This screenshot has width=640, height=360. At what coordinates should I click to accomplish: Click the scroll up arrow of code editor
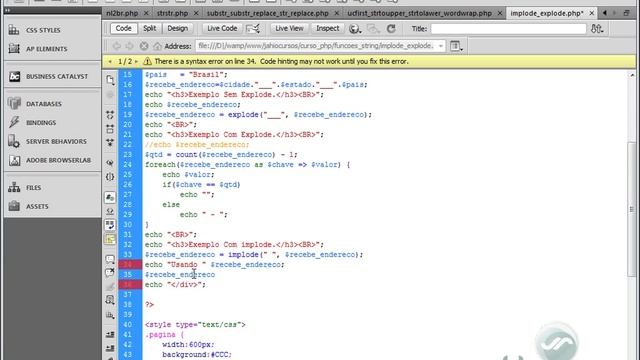click(631, 75)
